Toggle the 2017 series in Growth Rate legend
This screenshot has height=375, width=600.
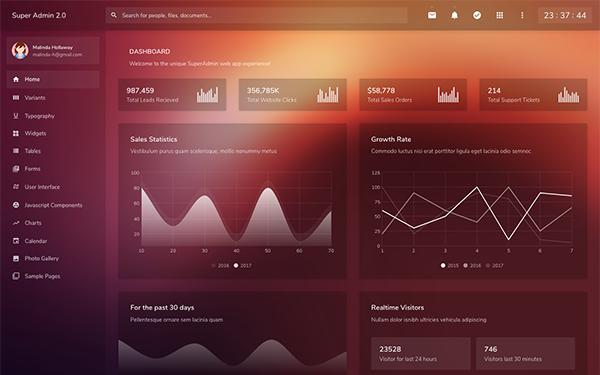[494, 265]
